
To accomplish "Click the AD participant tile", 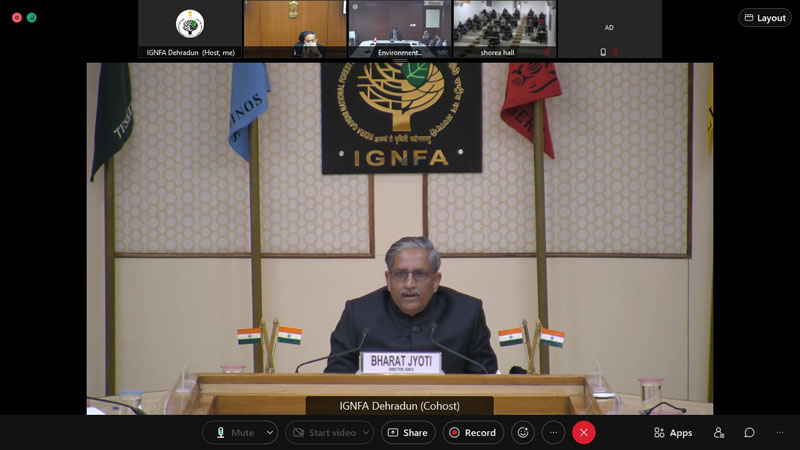I will (609, 29).
